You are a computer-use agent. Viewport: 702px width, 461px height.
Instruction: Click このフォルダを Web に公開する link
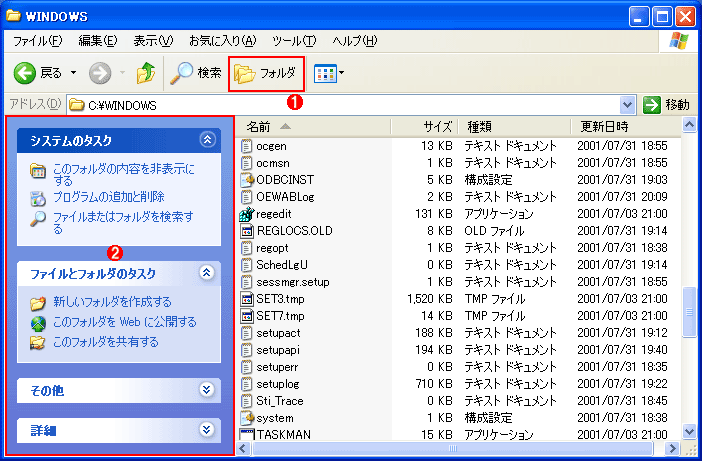[x=125, y=322]
